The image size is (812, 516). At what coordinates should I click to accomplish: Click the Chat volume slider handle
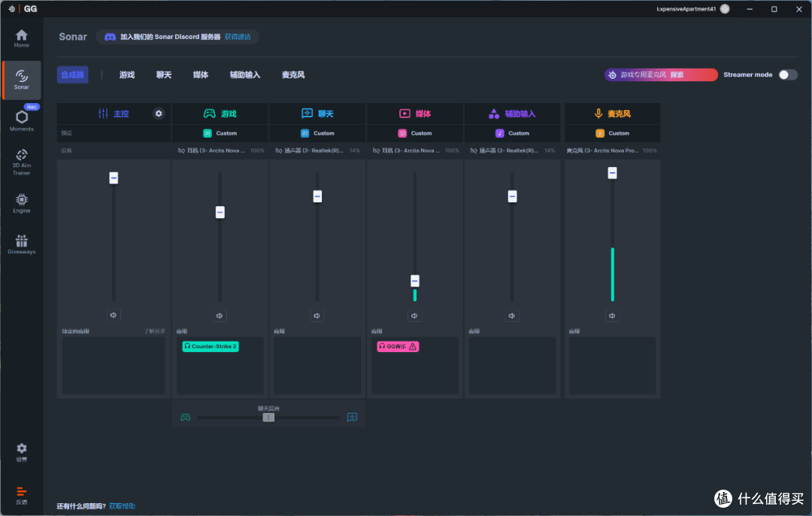pyautogui.click(x=317, y=196)
